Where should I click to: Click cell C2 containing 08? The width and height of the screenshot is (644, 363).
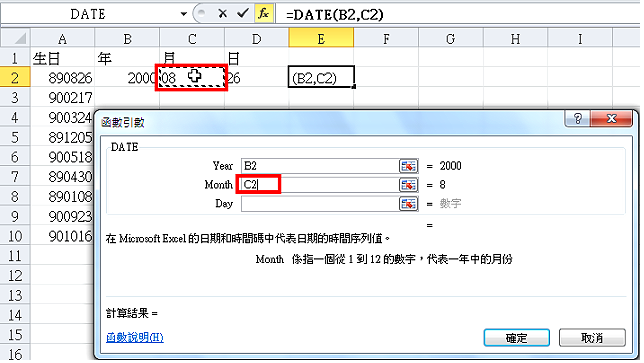pyautogui.click(x=191, y=78)
